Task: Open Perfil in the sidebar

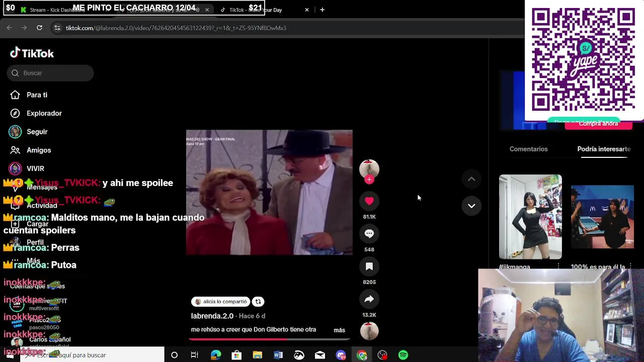Action: pyautogui.click(x=35, y=242)
